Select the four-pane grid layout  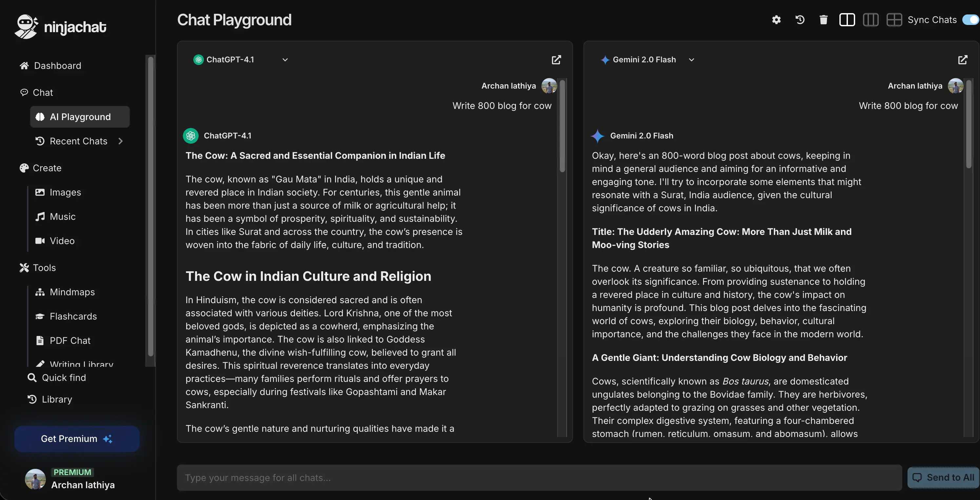coord(894,20)
